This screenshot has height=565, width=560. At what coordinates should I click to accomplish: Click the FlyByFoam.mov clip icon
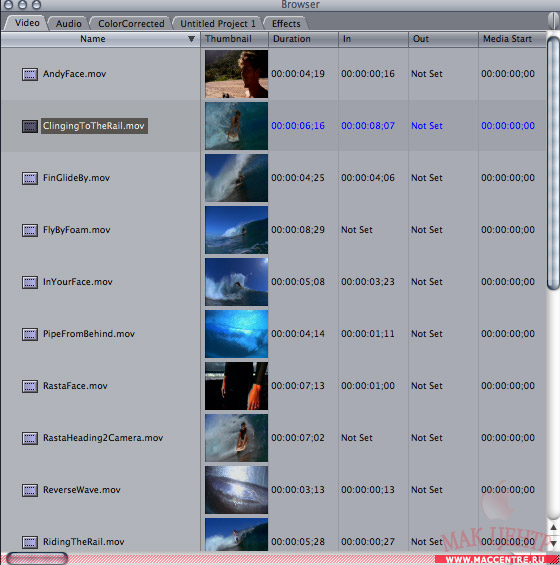(30, 230)
